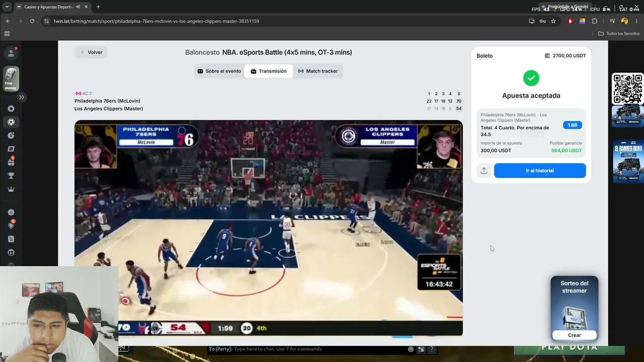Image resolution: width=644 pixels, height=362 pixels.
Task: Open the Sorteo del streamer widget
Action: tap(574, 308)
